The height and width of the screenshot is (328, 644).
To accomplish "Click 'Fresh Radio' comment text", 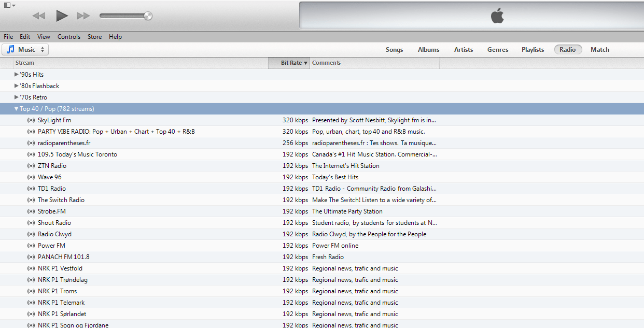I will pyautogui.click(x=328, y=257).
